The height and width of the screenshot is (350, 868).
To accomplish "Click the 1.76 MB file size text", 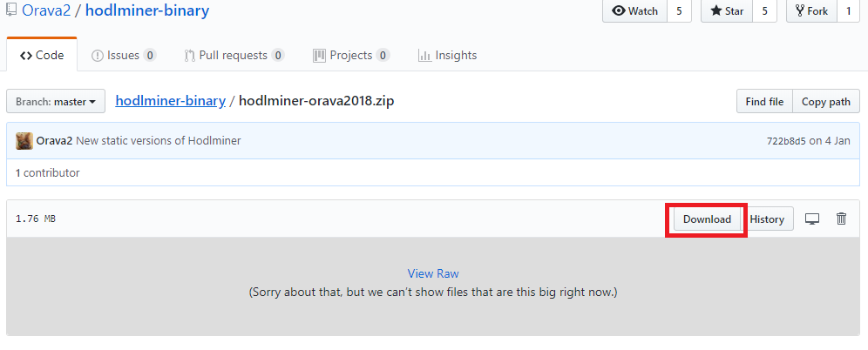I will tap(36, 219).
